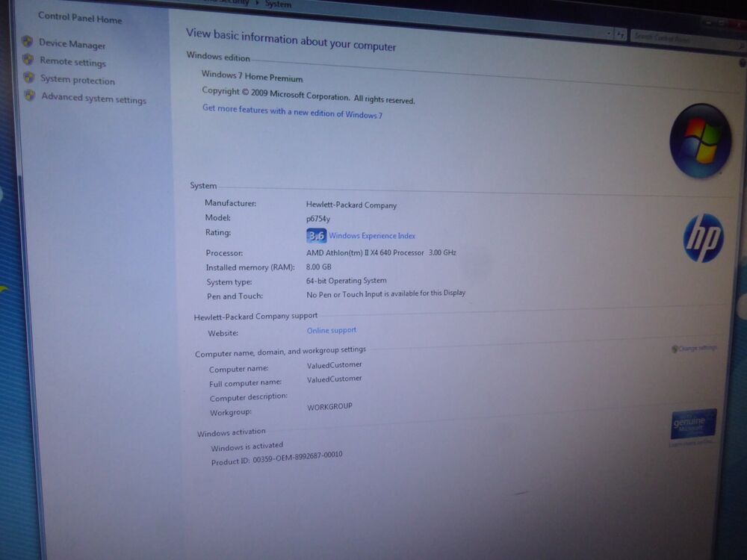
Task: Click the 'View basic information about your computer' heading
Action: [x=291, y=40]
